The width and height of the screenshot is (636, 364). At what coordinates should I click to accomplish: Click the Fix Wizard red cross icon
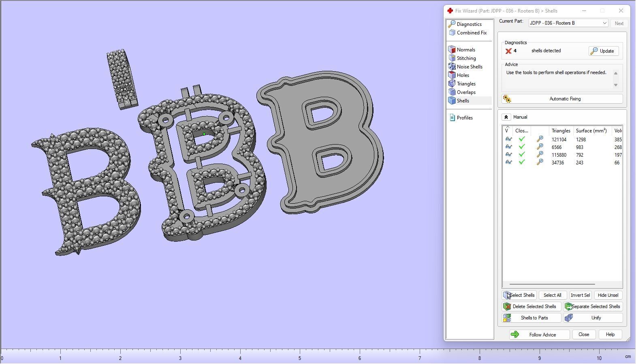pos(450,11)
